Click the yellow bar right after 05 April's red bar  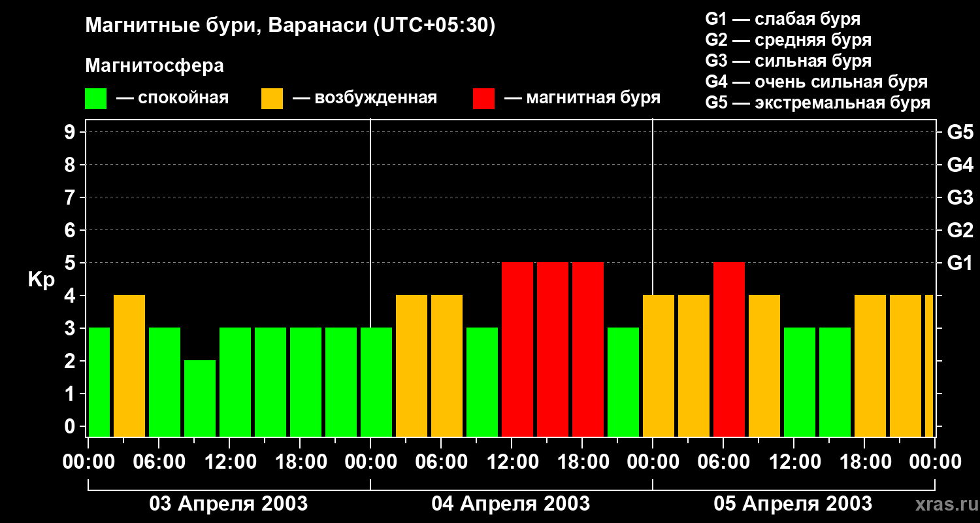pyautogui.click(x=764, y=366)
